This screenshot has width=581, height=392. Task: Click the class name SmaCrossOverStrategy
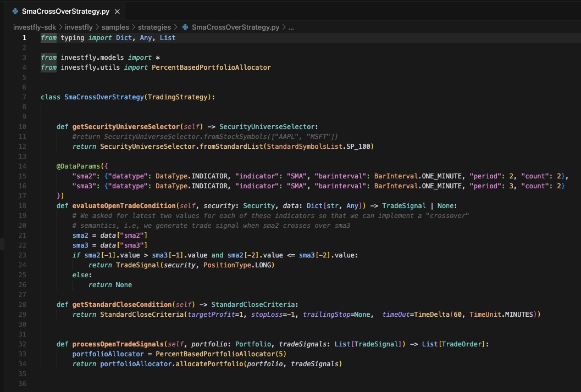[x=104, y=97]
